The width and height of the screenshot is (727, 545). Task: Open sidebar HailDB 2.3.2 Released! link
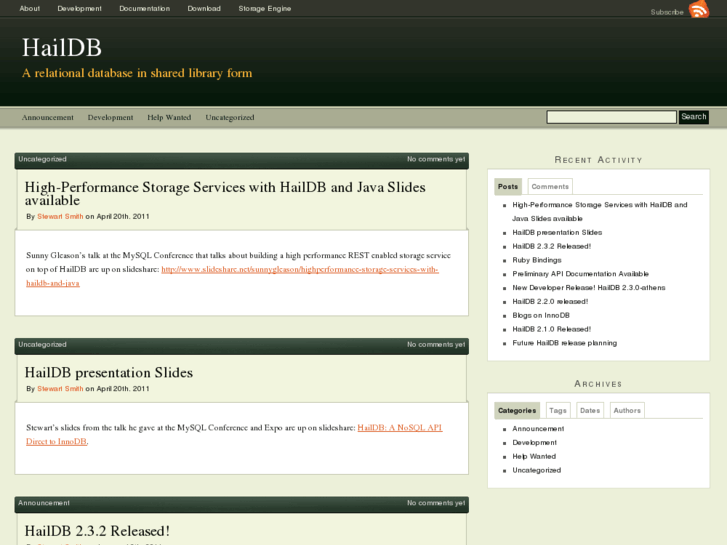click(x=551, y=246)
